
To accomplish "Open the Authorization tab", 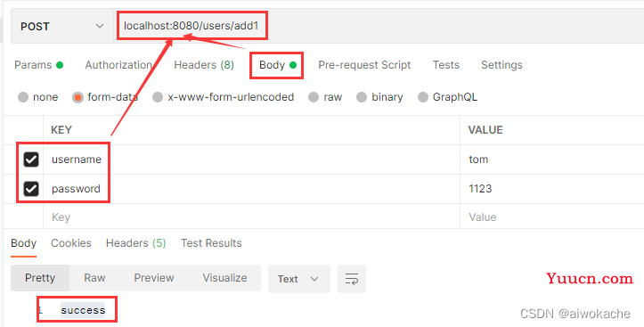I will (x=118, y=65).
